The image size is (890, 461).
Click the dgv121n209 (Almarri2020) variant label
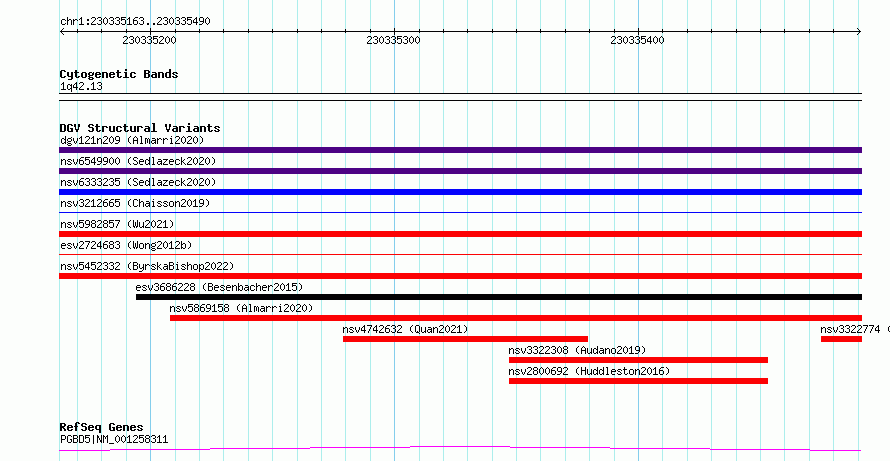[132, 140]
